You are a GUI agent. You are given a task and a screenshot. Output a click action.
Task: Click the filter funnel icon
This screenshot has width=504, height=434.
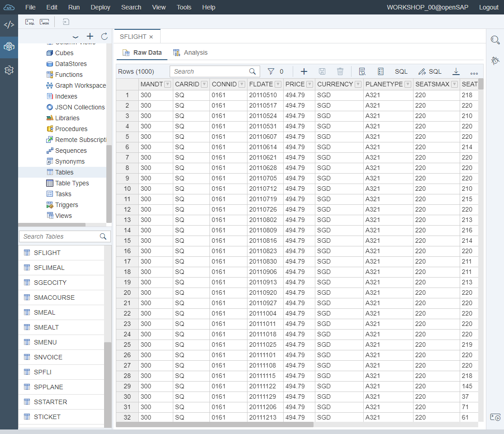(x=271, y=71)
